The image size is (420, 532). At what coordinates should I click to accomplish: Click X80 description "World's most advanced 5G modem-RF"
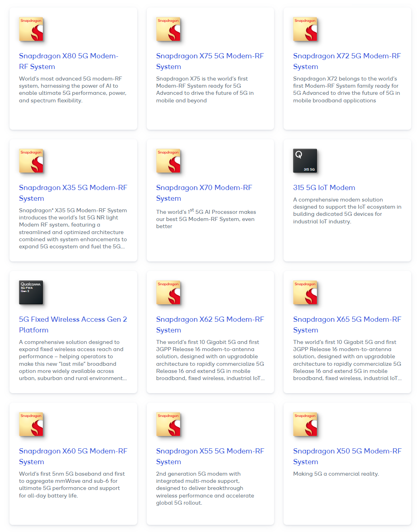pos(71,79)
